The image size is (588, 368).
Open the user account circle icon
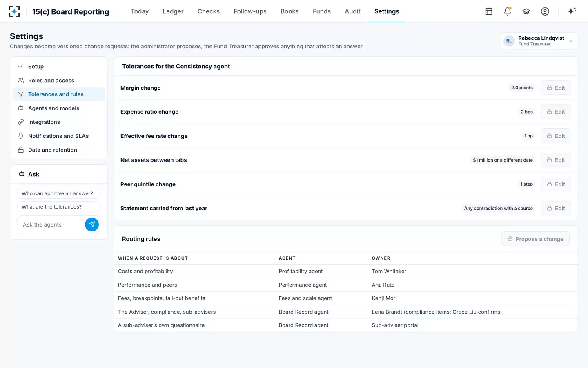[x=545, y=11]
